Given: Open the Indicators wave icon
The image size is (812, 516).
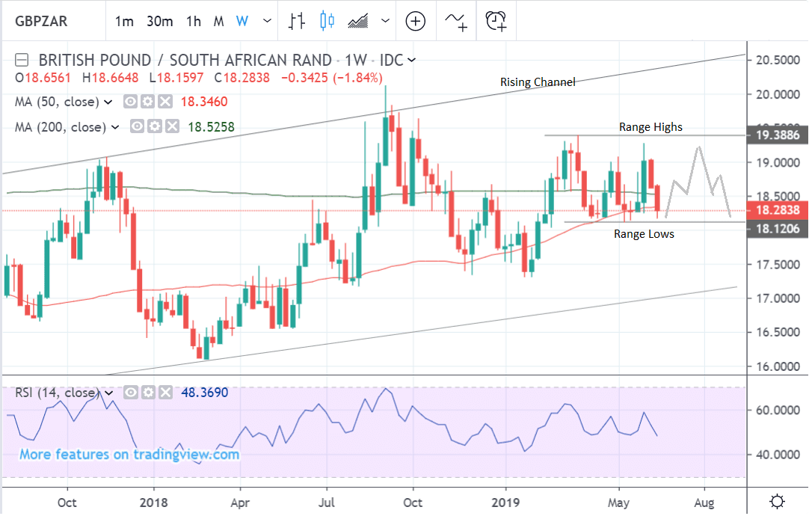Looking at the screenshot, I should [x=456, y=21].
